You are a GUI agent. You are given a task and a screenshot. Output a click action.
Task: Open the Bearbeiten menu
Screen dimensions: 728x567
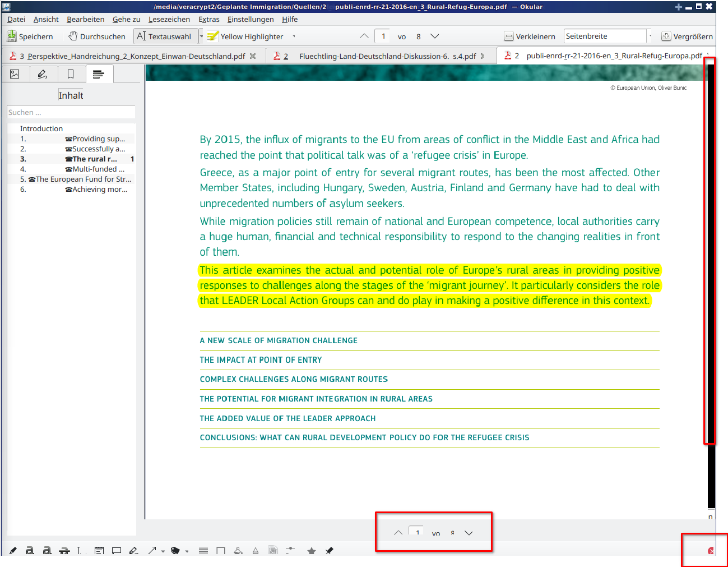[85, 19]
